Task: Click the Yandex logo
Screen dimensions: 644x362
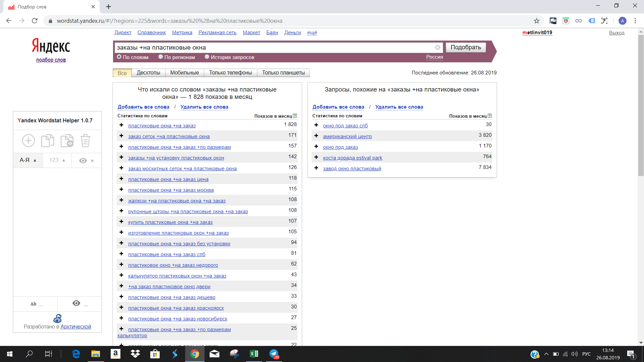Action: point(51,46)
